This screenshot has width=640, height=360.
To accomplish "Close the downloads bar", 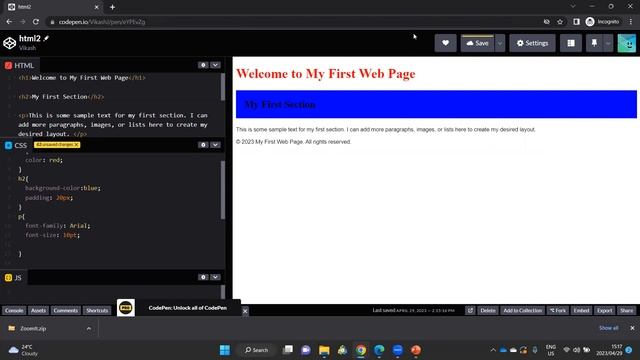I will (x=632, y=328).
